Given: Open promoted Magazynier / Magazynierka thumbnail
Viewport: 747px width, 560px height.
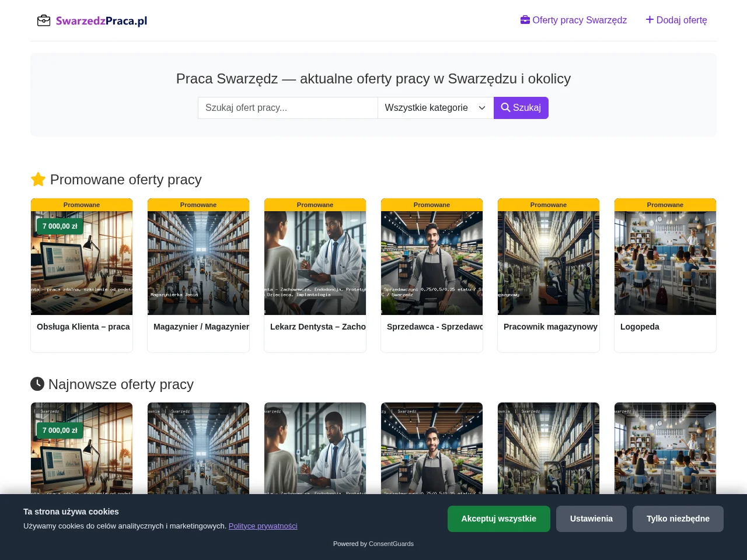Looking at the screenshot, I should 198,263.
